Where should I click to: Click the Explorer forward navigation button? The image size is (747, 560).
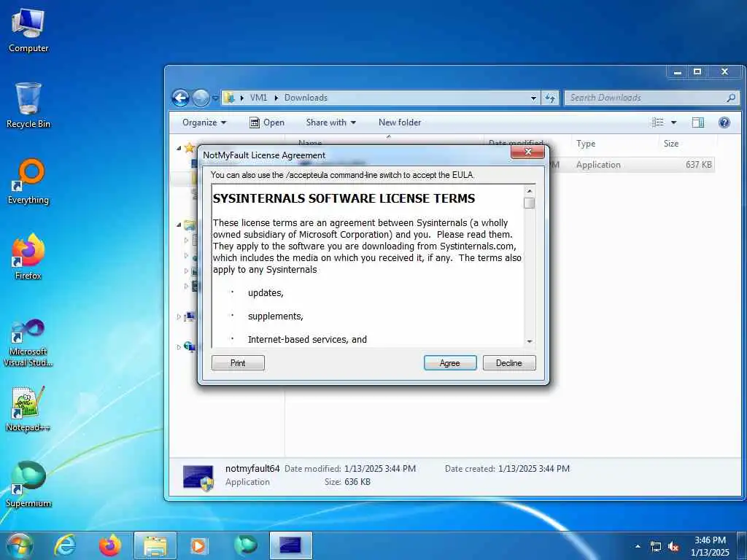coord(201,98)
